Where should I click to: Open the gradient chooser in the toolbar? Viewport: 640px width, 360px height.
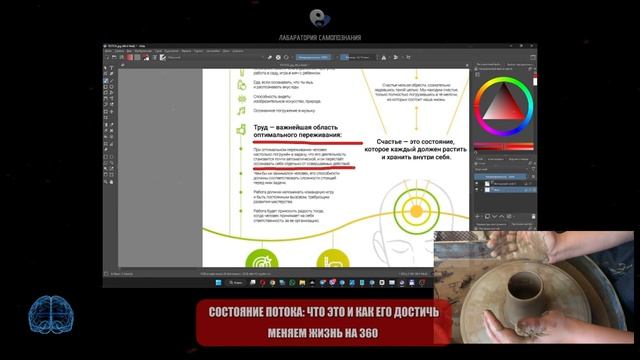click(130, 57)
